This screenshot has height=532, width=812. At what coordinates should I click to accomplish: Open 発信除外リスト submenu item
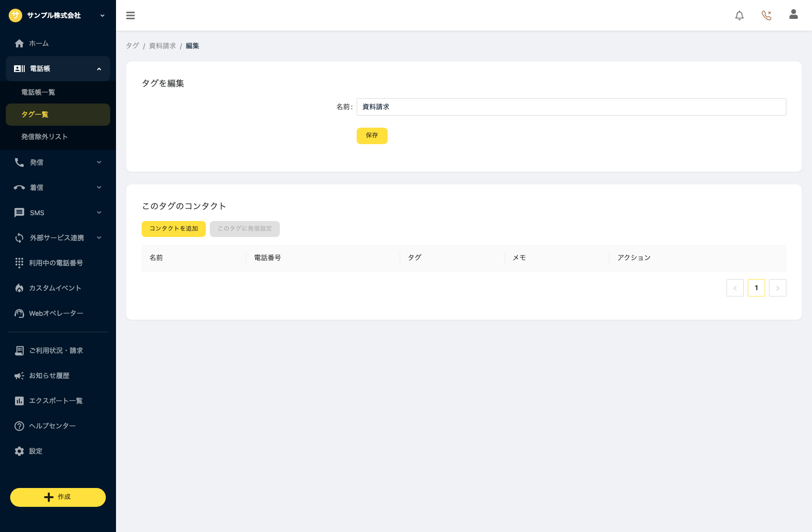click(x=58, y=137)
